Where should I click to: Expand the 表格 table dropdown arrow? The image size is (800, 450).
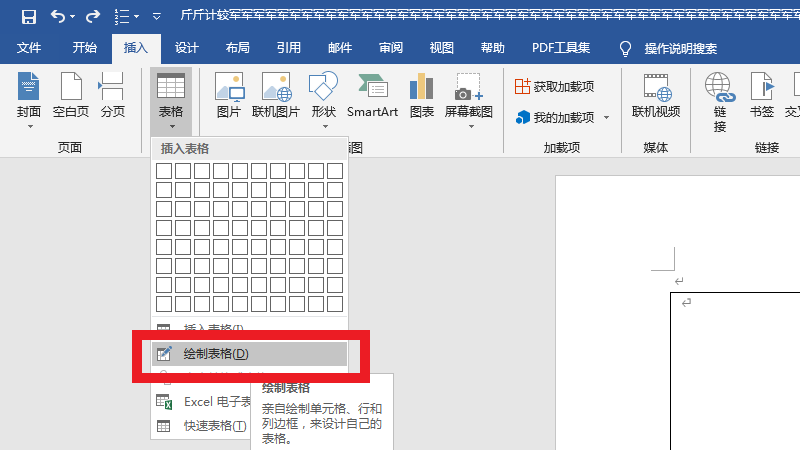(x=172, y=127)
